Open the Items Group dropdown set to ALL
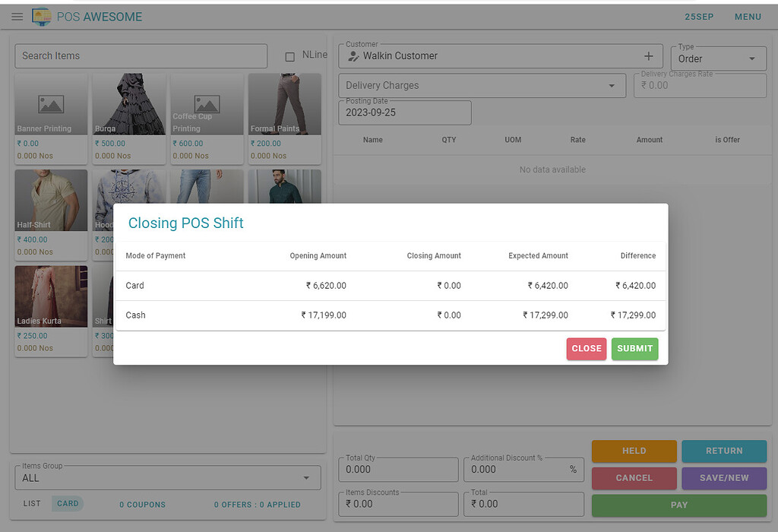 point(167,477)
